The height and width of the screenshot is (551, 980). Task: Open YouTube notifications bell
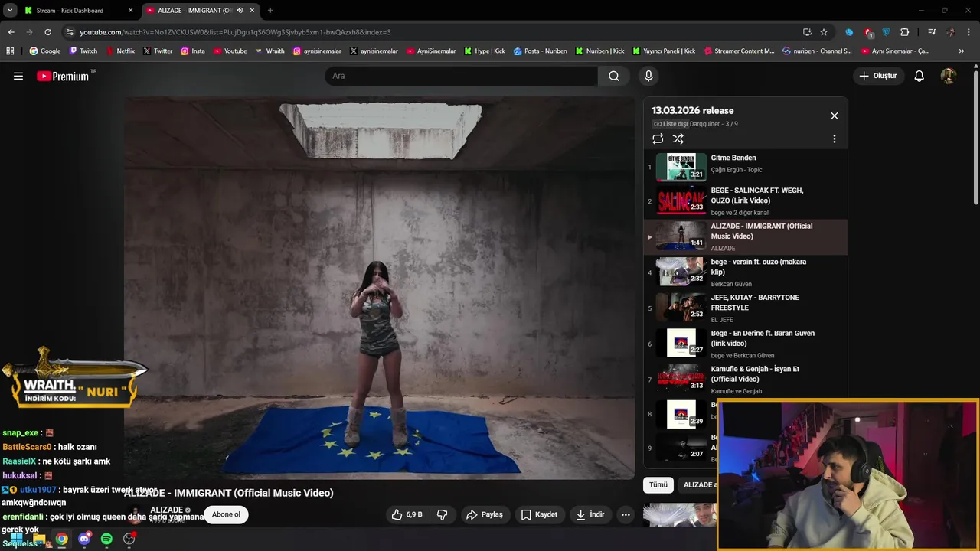click(920, 76)
